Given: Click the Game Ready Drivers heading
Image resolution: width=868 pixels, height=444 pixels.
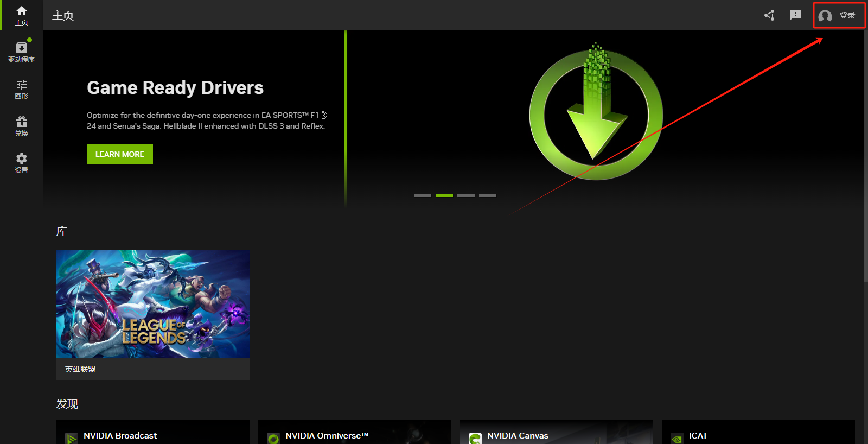Looking at the screenshot, I should point(175,88).
